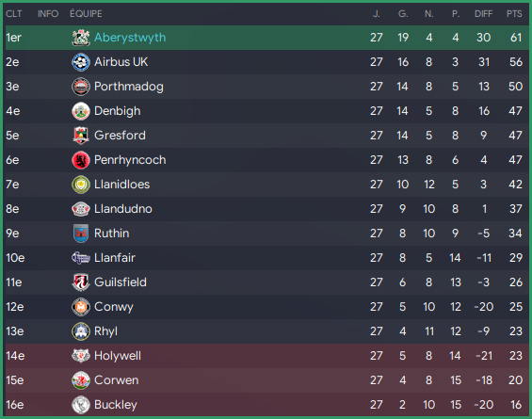Screen dimensions: 532x419
Task: Click the Llanidloes club badge
Action: click(x=81, y=185)
